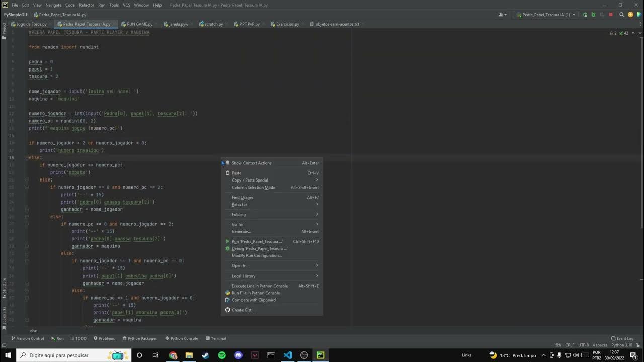Select Compare with Clipboard
This screenshot has height=362, width=644.
pyautogui.click(x=272, y=300)
